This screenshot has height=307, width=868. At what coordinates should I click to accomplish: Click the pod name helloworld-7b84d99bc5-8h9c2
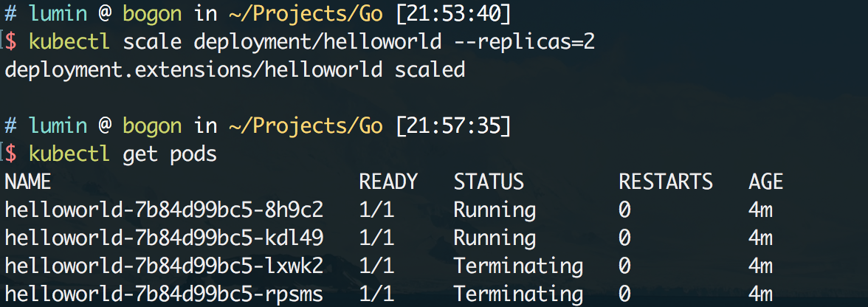[164, 210]
